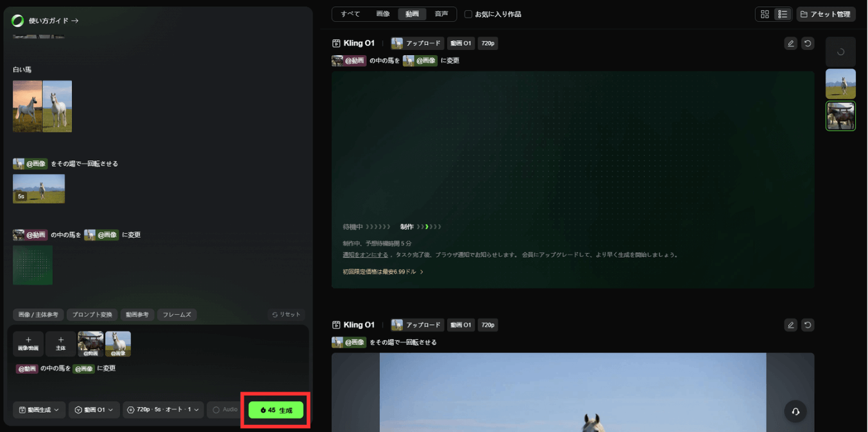Open support headset chat icon

tap(796, 411)
